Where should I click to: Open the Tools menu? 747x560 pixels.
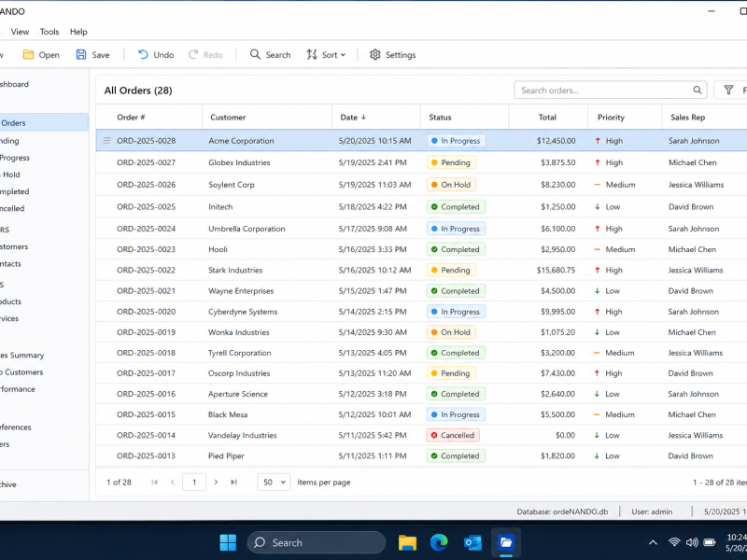(49, 32)
